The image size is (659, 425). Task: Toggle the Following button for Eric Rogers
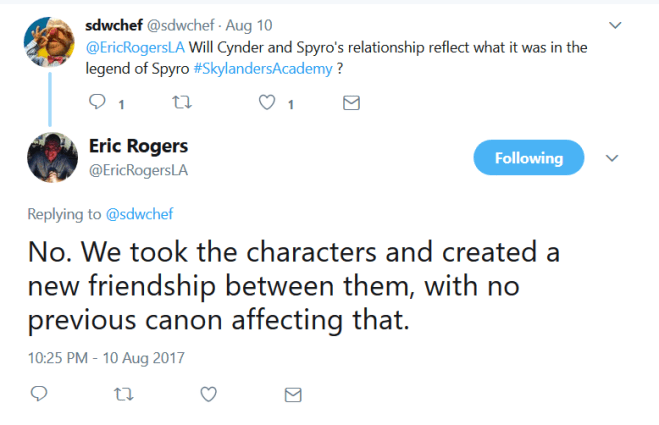tap(528, 158)
